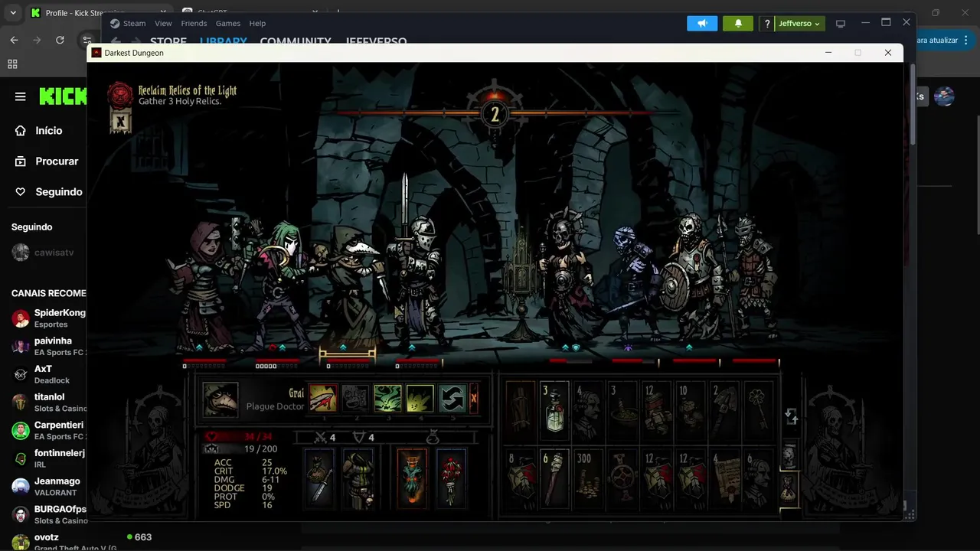Inspect the Plague Doctor's robe armor icon

pyautogui.click(x=357, y=478)
